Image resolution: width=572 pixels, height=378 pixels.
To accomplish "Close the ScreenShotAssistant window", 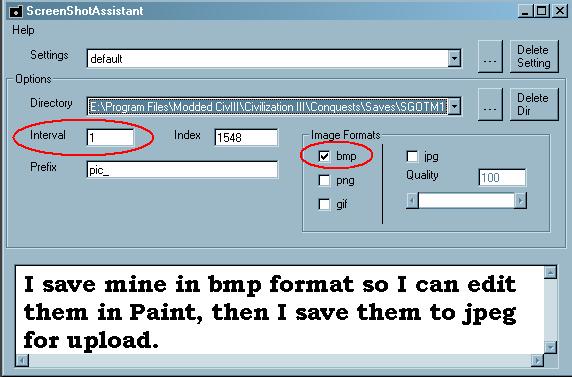I will tap(560, 11).
